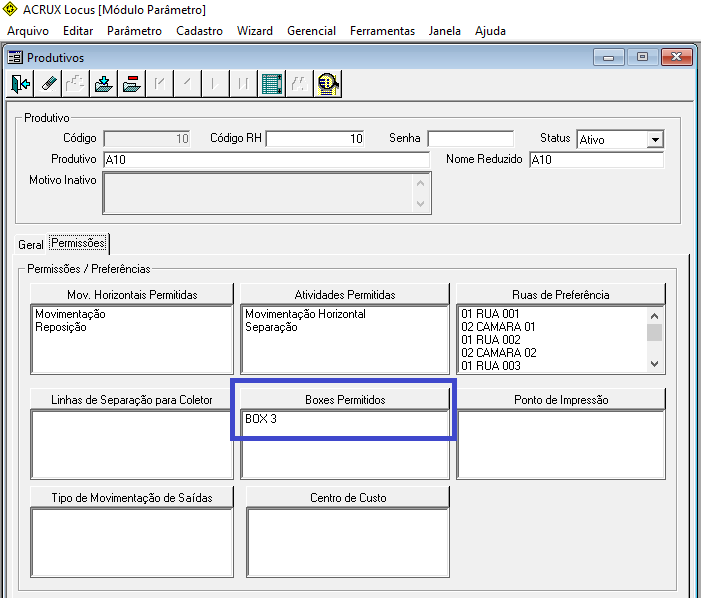Maximize the Produtivos window

tap(642, 57)
